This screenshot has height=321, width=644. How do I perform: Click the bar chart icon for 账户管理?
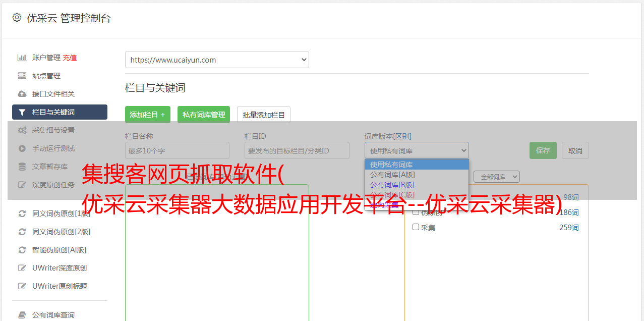[22, 58]
